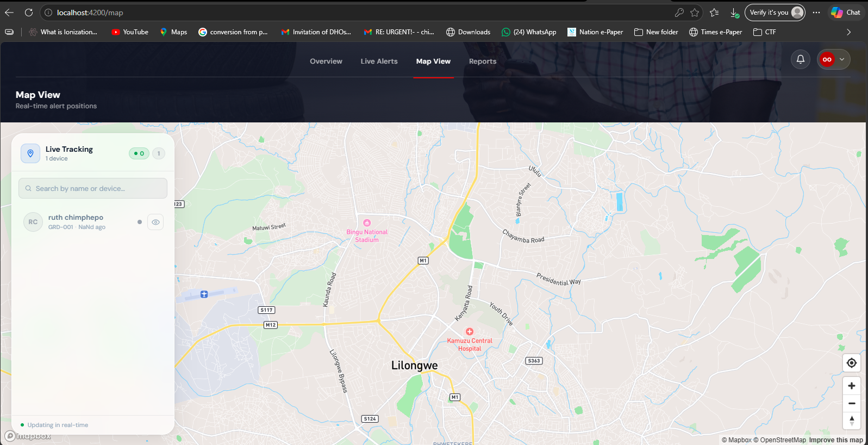Open the YouTube bookmark
Viewport: 868px width, 445px height.
(x=130, y=32)
